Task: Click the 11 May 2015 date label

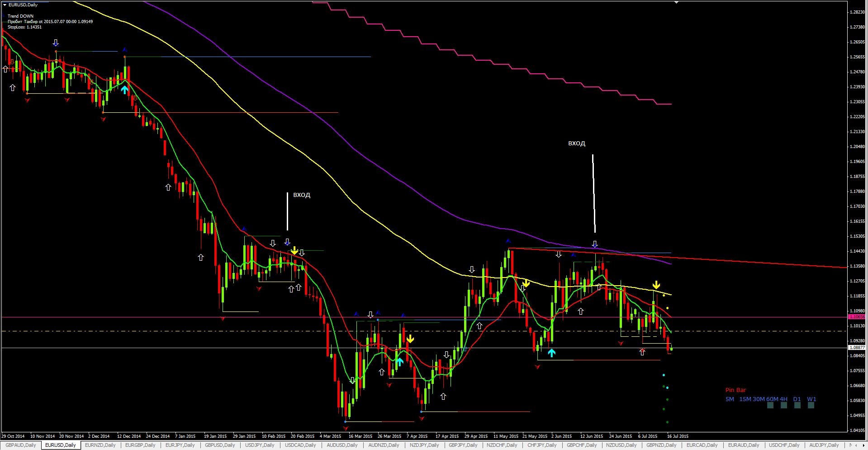Action: [x=506, y=436]
